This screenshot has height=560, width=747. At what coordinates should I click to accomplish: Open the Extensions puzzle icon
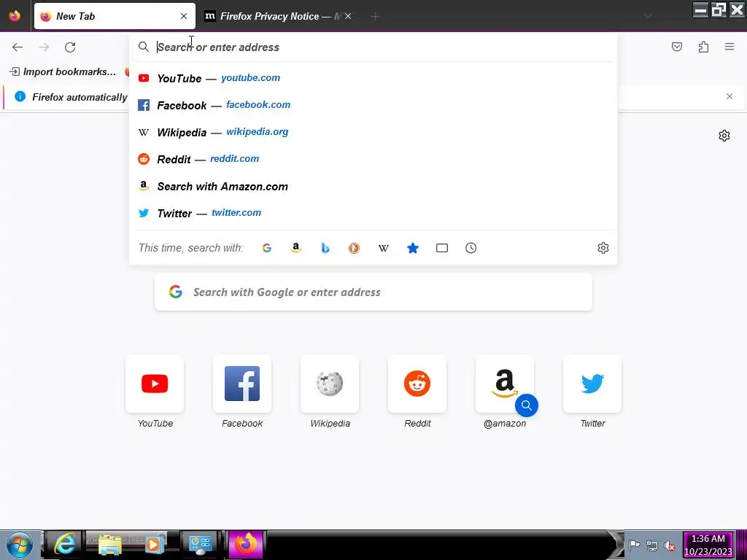[x=703, y=47]
